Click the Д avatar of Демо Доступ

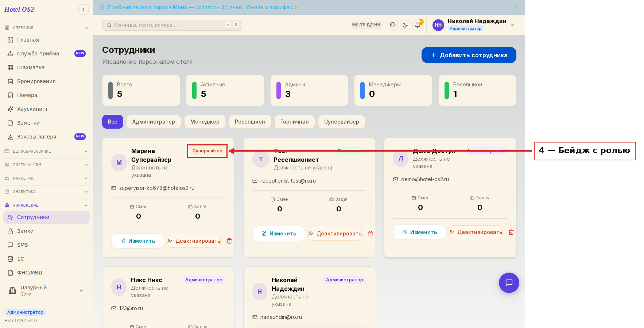point(401,159)
